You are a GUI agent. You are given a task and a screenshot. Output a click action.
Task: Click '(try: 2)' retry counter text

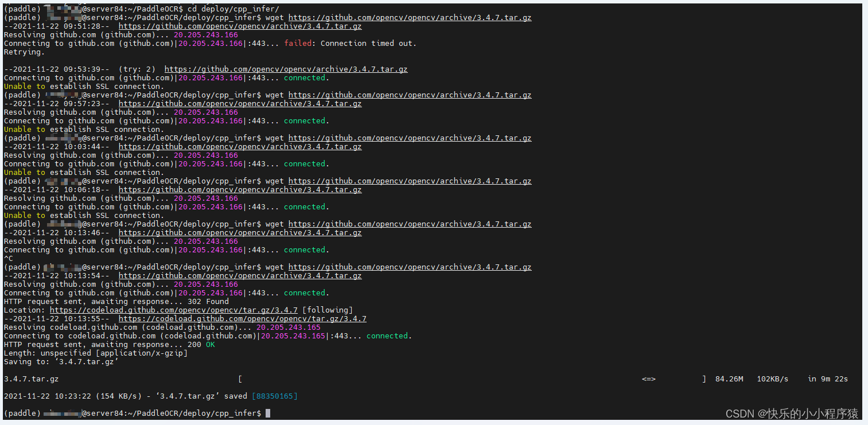[137, 69]
